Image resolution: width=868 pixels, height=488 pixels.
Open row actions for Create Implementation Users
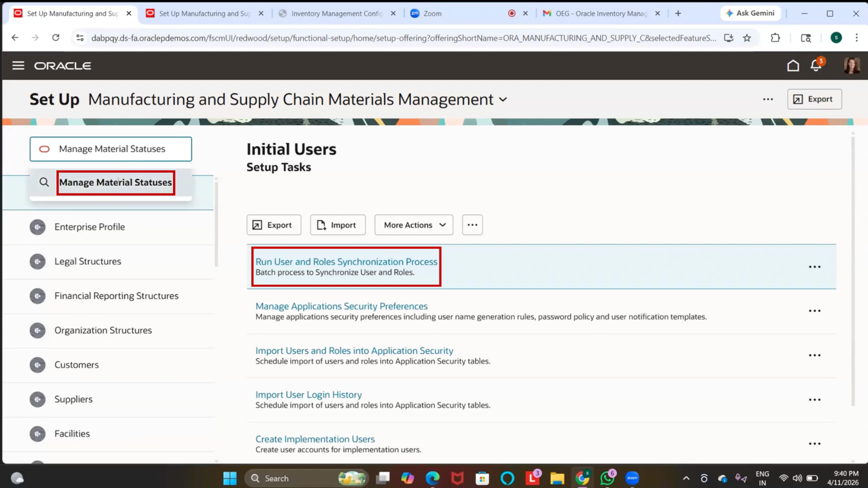815,444
